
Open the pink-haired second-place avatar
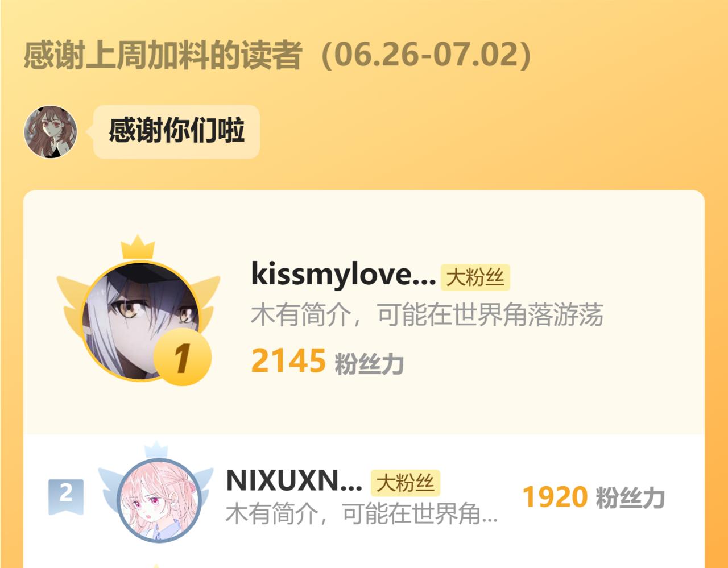(x=159, y=501)
